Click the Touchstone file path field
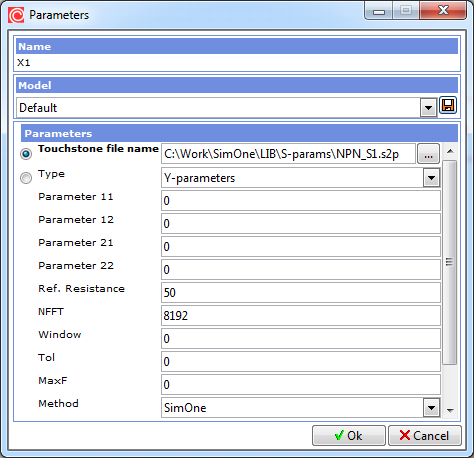 point(288,154)
